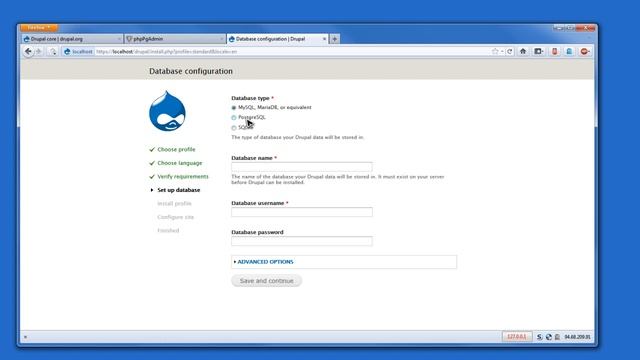
Task: Open a new browser tab with plus
Action: tap(335, 39)
